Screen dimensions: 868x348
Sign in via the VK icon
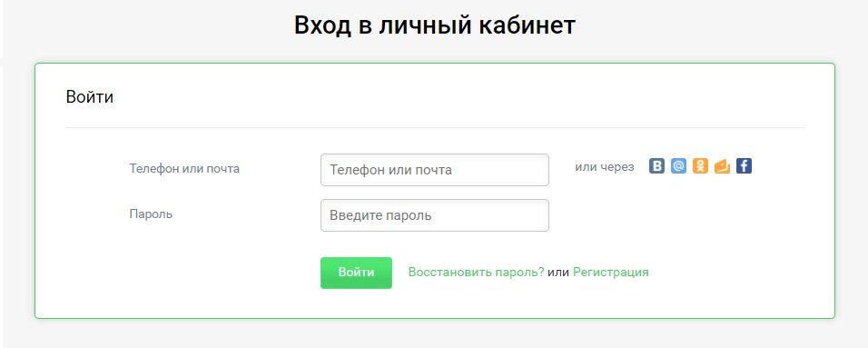(x=656, y=166)
